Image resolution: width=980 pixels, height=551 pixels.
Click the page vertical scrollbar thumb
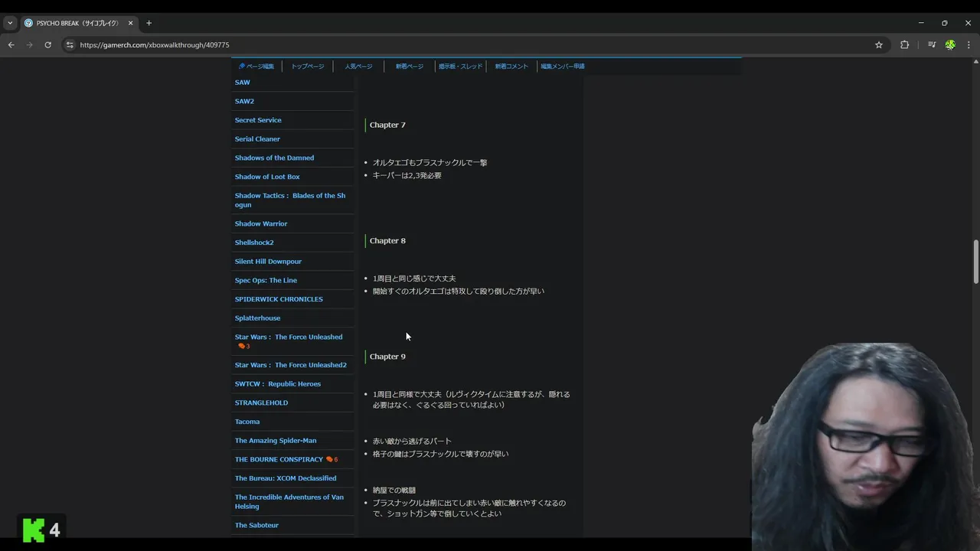pyautogui.click(x=975, y=262)
